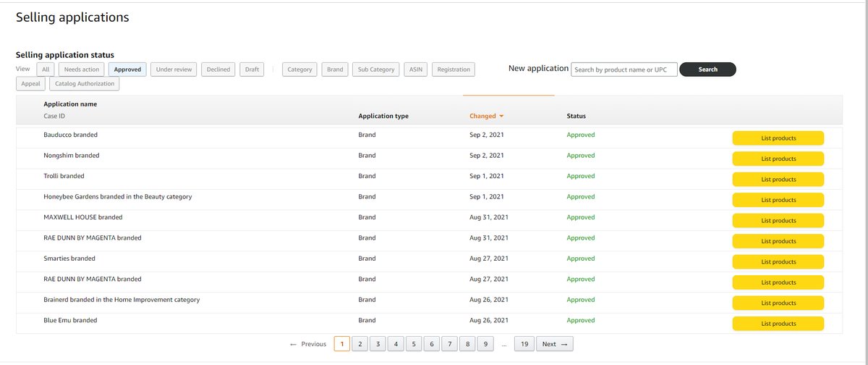Go to page 8

point(468,344)
